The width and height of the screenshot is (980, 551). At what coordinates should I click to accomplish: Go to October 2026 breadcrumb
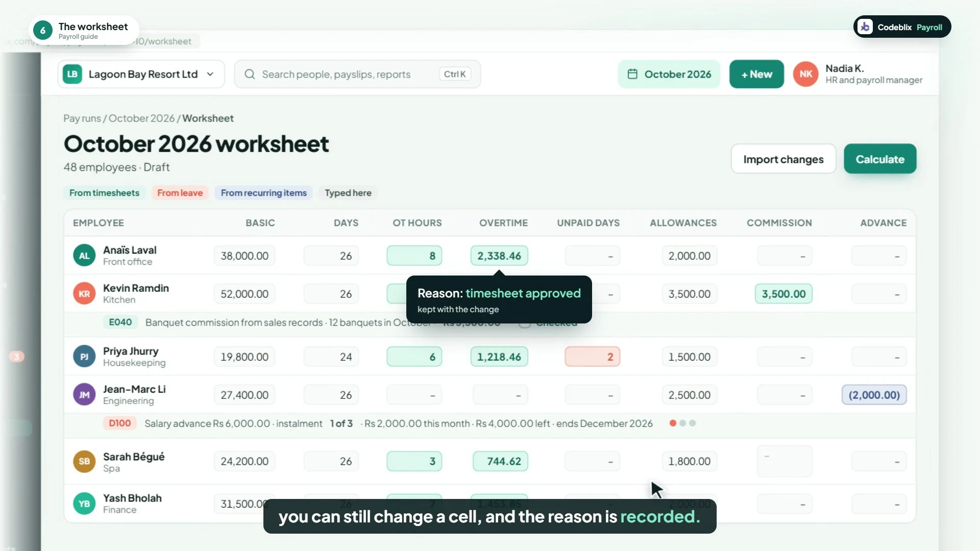pyautogui.click(x=141, y=118)
